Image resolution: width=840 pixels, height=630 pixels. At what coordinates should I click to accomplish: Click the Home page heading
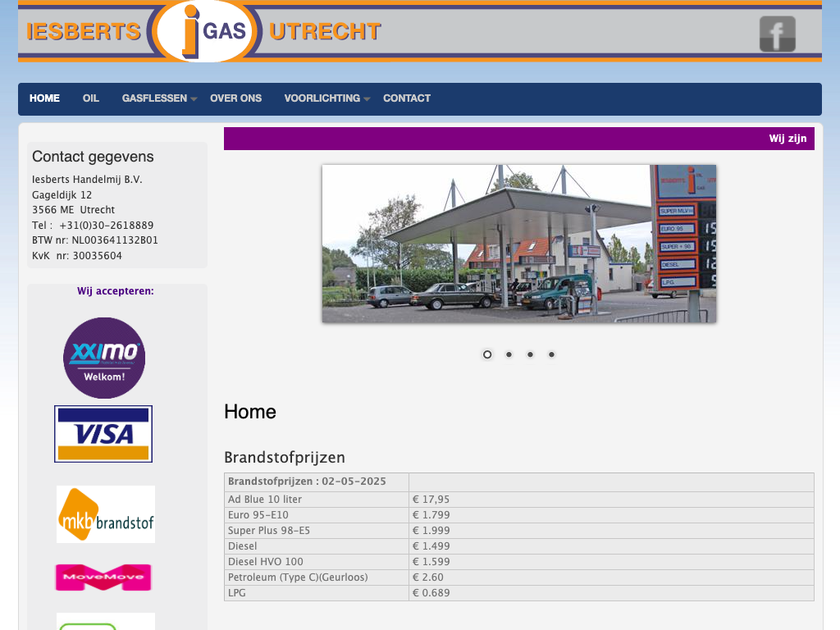[x=250, y=412]
